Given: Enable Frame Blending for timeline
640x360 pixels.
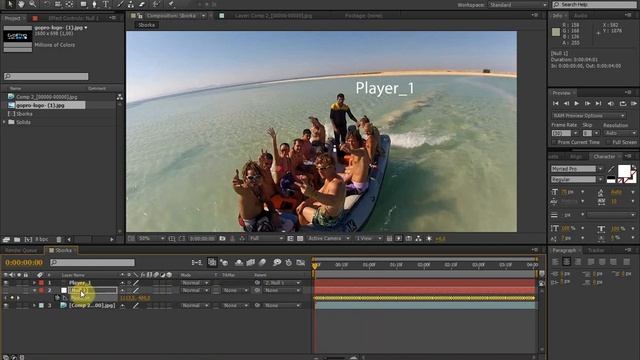Looking at the screenshot, I should coord(251,262).
